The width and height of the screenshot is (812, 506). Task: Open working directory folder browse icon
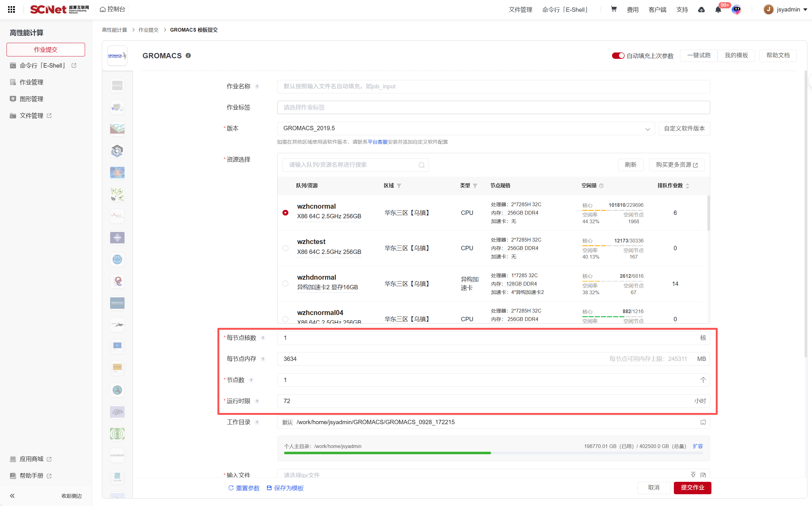pos(703,422)
